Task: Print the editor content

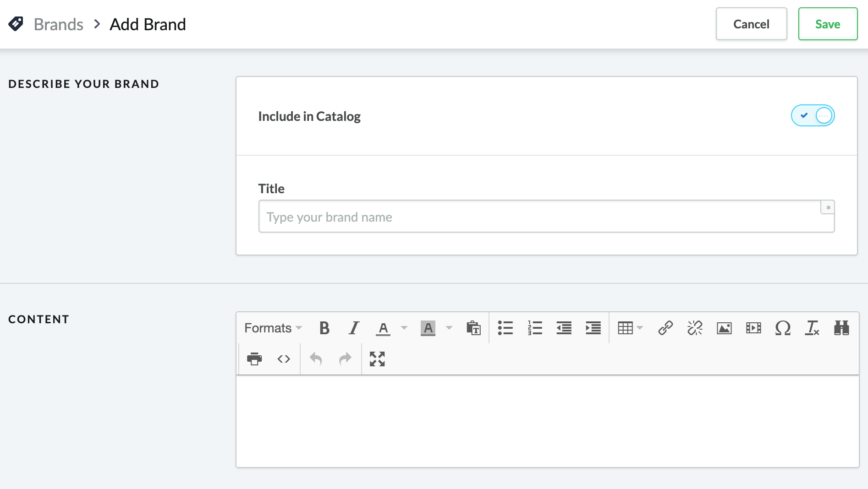Action: click(254, 359)
